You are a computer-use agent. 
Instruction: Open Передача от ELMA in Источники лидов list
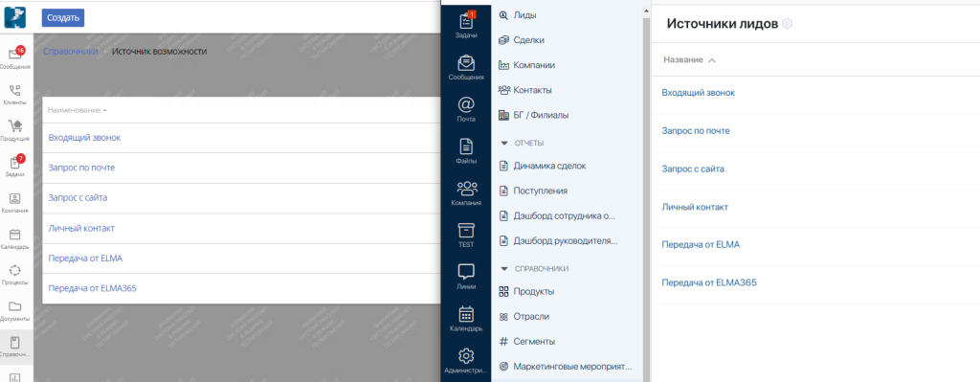(701, 244)
